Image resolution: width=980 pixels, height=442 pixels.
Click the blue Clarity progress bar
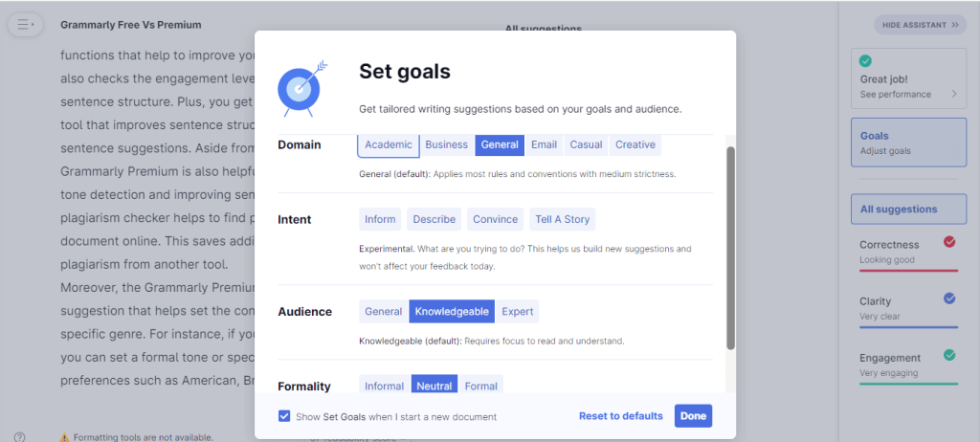tap(908, 327)
